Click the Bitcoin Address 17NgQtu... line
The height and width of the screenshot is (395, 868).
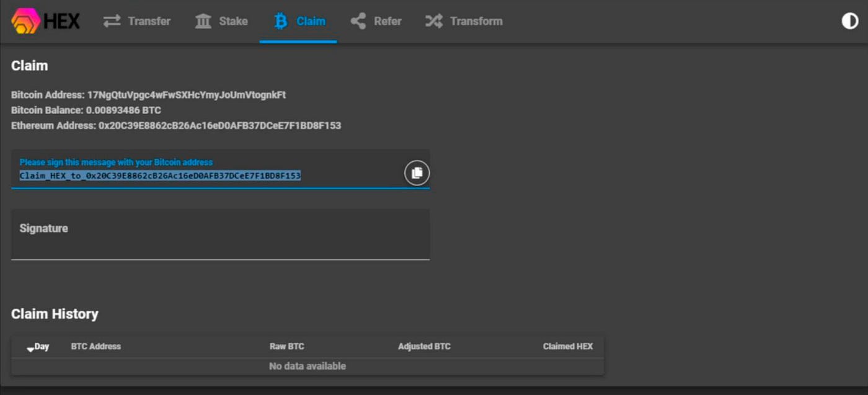149,95
